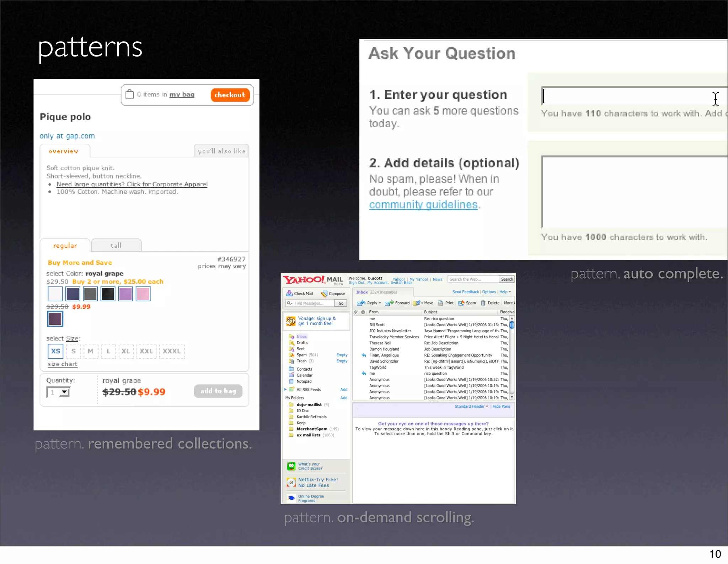Choose the pink color swatch
This screenshot has width=728, height=564.
tap(143, 294)
